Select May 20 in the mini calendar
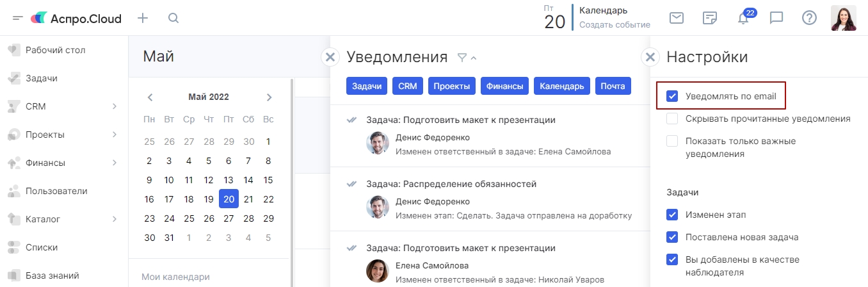 tap(229, 199)
